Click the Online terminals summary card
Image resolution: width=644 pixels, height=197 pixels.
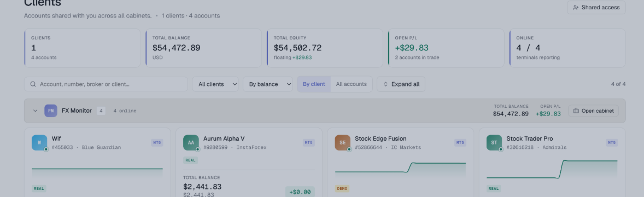click(567, 48)
